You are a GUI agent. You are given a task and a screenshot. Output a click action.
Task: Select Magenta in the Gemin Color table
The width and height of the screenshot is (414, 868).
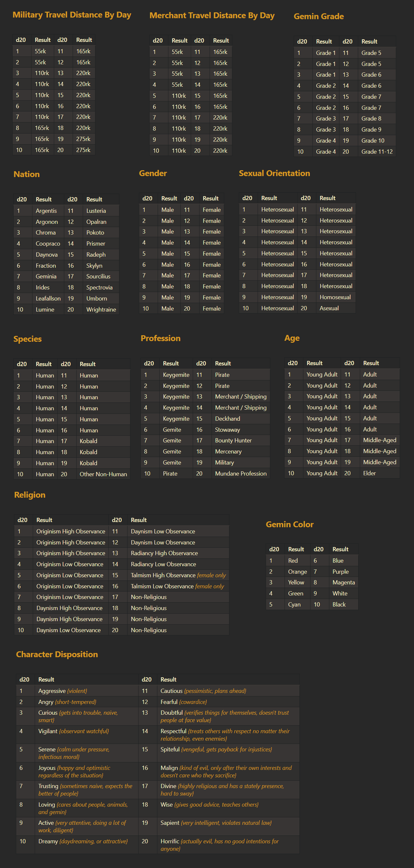click(344, 582)
